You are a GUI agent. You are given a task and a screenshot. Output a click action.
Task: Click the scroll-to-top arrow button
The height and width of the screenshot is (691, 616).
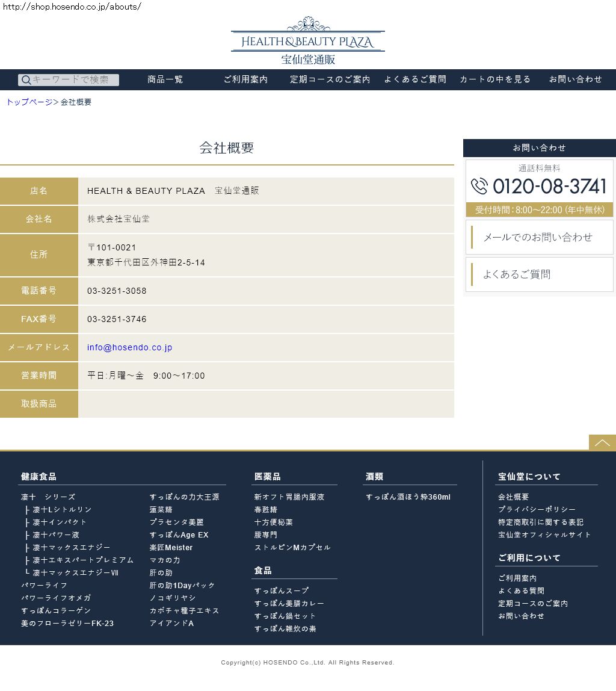tap(602, 442)
